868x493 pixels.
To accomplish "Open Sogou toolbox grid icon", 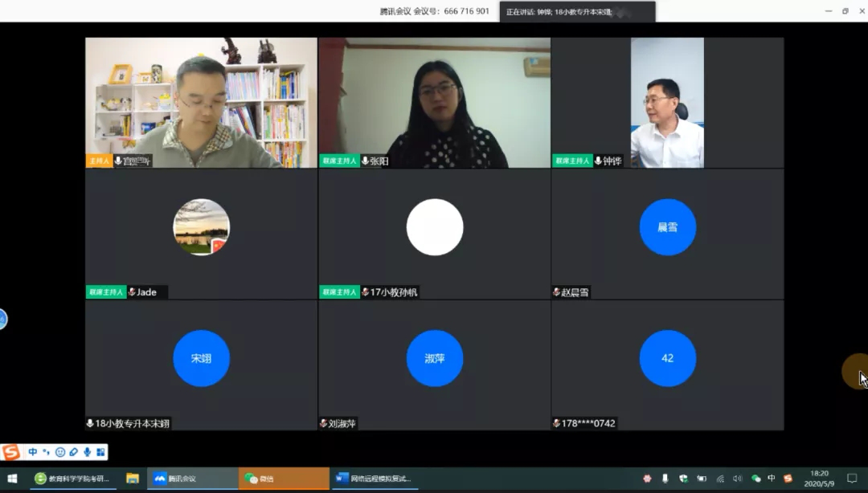I will tap(100, 452).
